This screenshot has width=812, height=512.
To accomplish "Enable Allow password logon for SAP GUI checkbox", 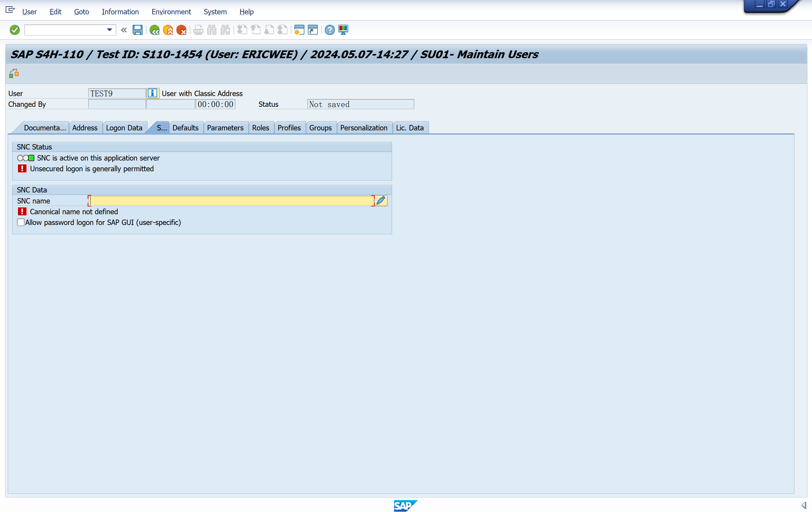I will [x=21, y=222].
